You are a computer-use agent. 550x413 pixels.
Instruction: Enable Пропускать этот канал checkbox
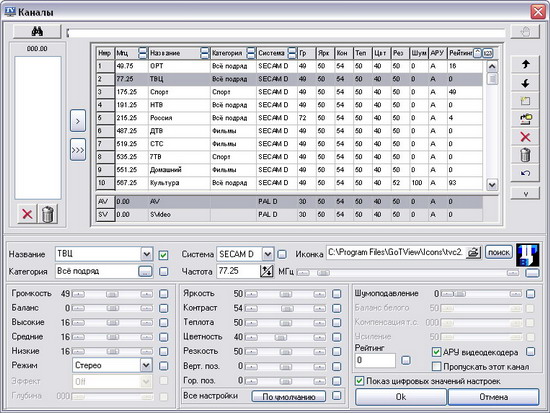436,367
